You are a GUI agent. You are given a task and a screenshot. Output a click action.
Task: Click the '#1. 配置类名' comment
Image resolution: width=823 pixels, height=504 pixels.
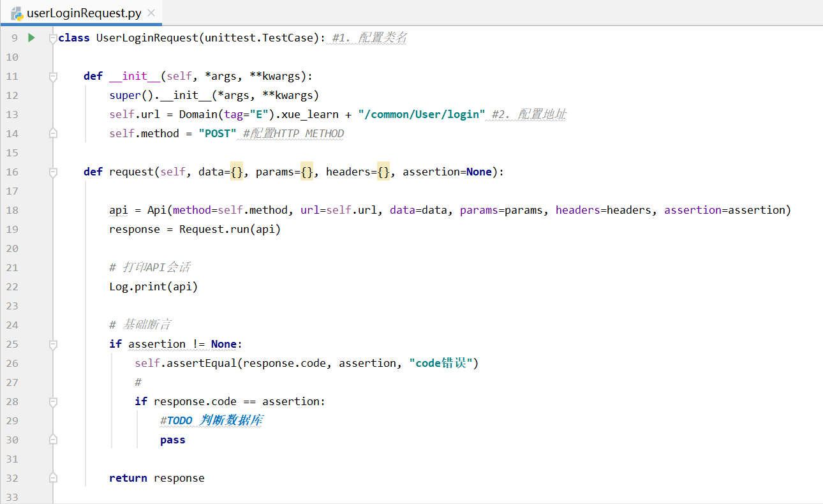[x=369, y=38]
